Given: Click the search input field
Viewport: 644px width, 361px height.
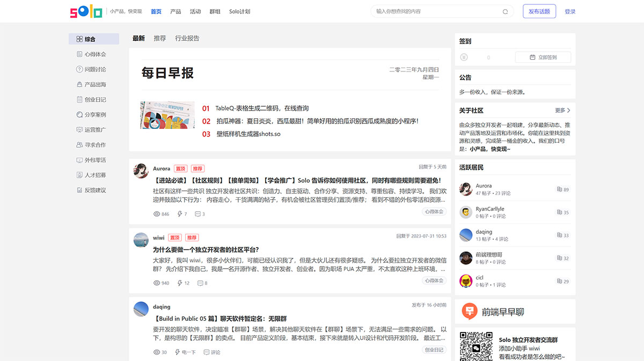Looking at the screenshot, I should pos(440,11).
